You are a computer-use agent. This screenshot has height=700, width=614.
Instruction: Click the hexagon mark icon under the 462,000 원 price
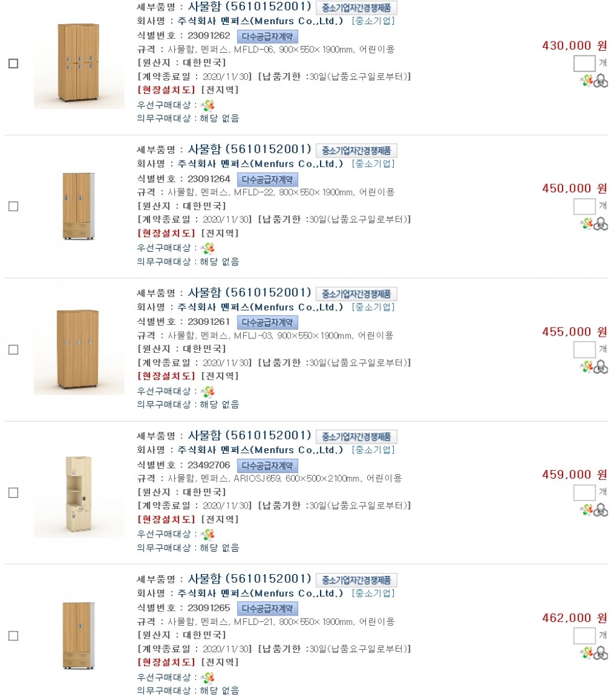tap(601, 653)
